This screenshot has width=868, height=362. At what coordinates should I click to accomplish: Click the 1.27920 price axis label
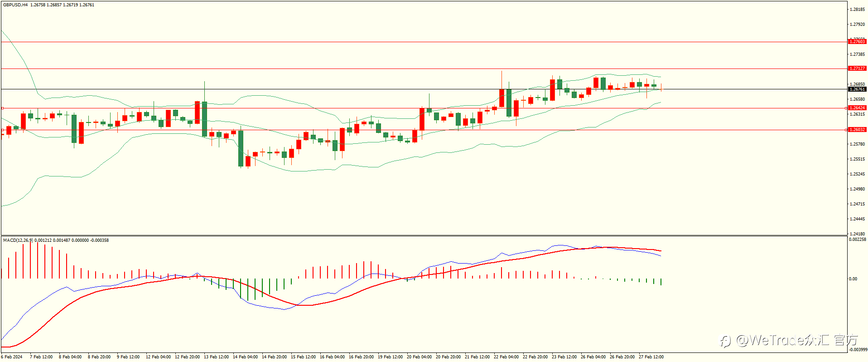[x=858, y=24]
